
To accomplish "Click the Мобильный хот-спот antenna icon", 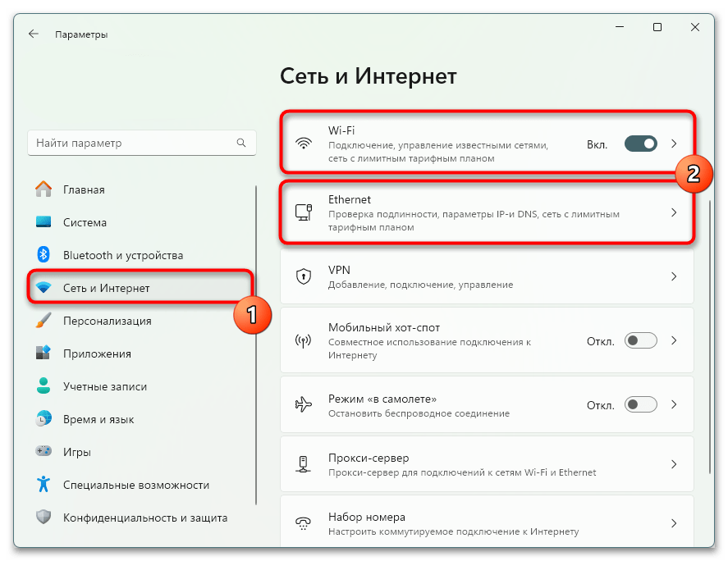I will 304,340.
